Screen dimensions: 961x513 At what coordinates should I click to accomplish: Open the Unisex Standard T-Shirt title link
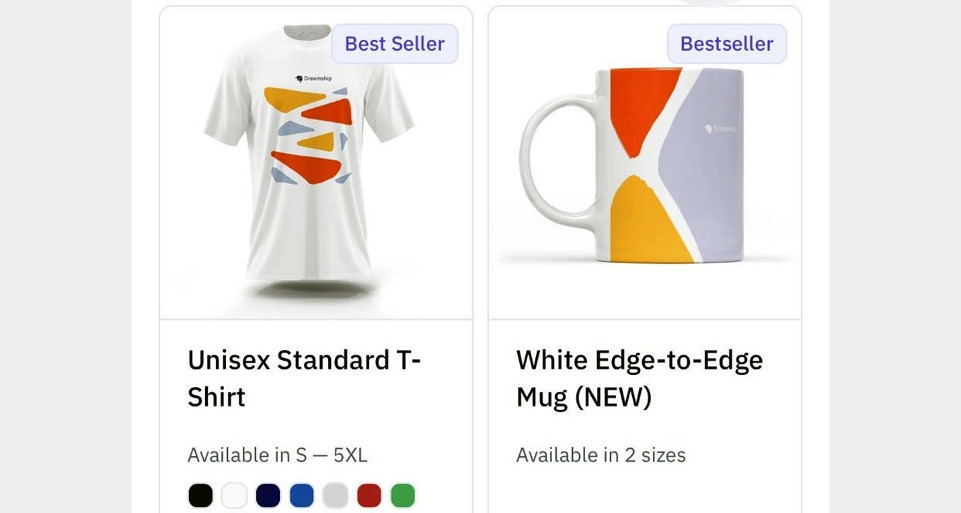(304, 378)
